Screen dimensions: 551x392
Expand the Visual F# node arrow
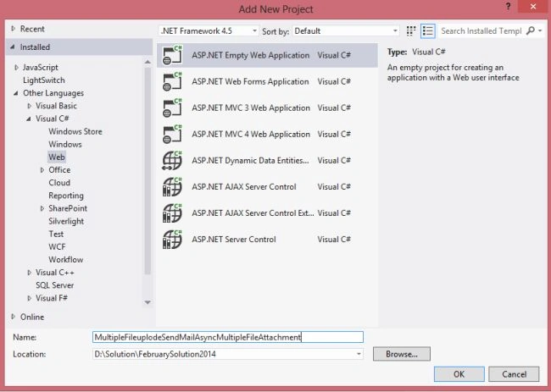pyautogui.click(x=29, y=298)
